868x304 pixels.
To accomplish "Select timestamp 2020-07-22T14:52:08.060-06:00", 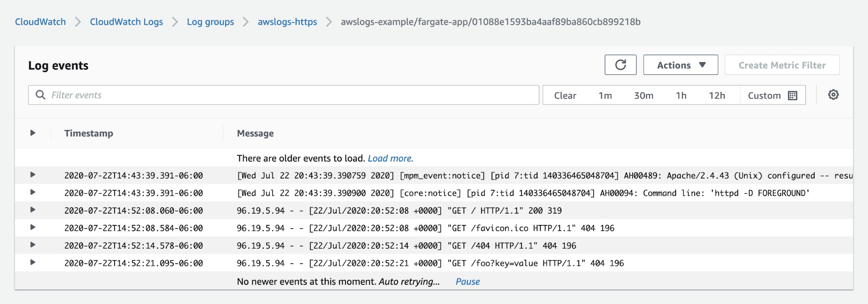I will pyautogui.click(x=134, y=211).
